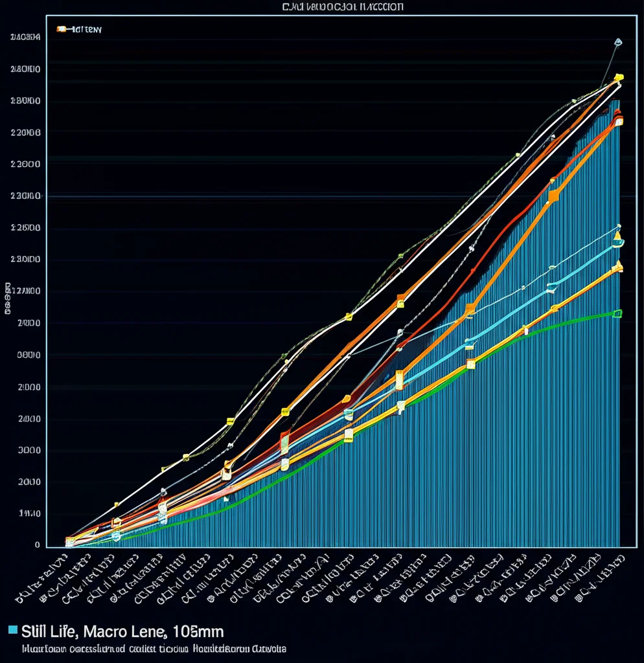This screenshot has width=644, height=663.
Task: Select the topmost light-blue triangle data marker
Action: click(x=617, y=43)
